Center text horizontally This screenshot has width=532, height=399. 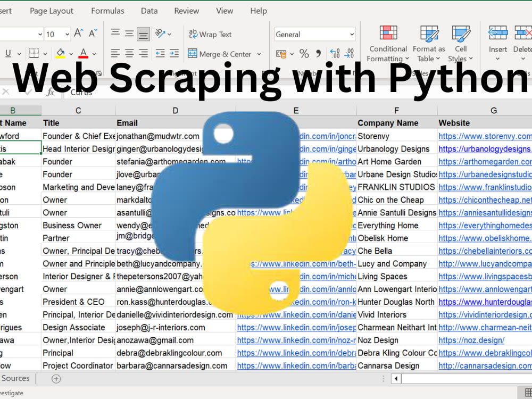coord(129,53)
